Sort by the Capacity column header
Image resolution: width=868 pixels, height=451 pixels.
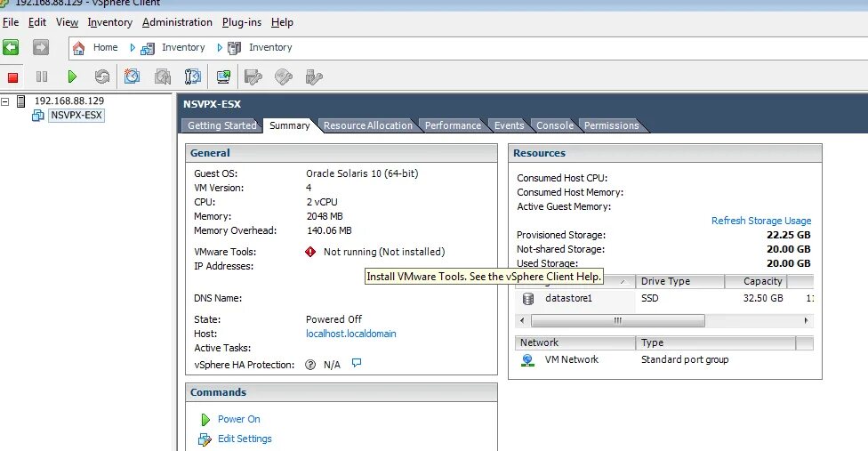pyautogui.click(x=756, y=281)
